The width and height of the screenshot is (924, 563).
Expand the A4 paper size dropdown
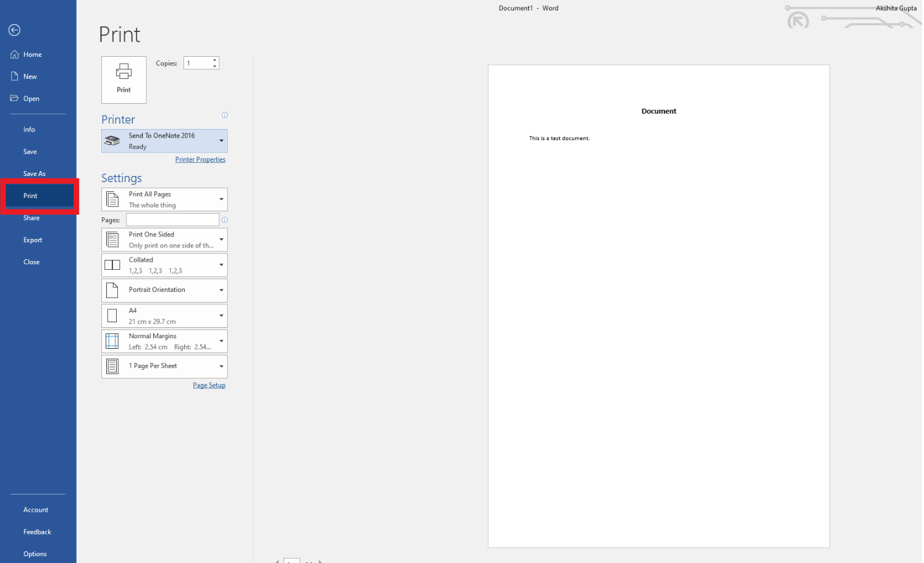tap(220, 315)
